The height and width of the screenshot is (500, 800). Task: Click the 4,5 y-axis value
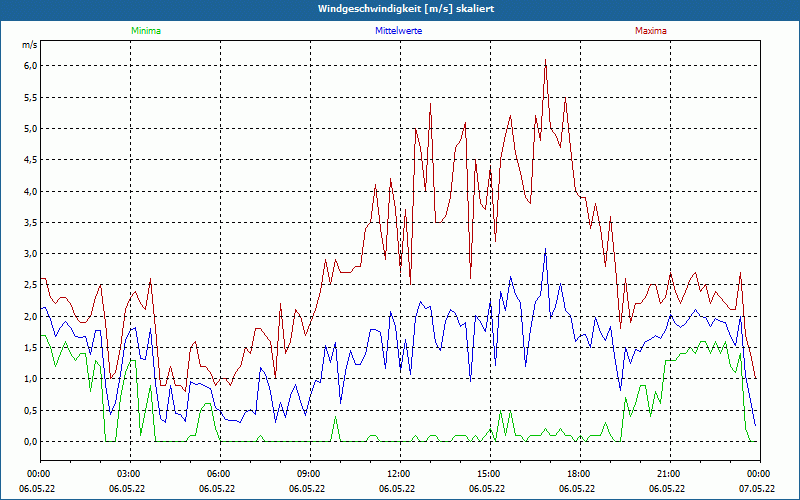(x=31, y=160)
